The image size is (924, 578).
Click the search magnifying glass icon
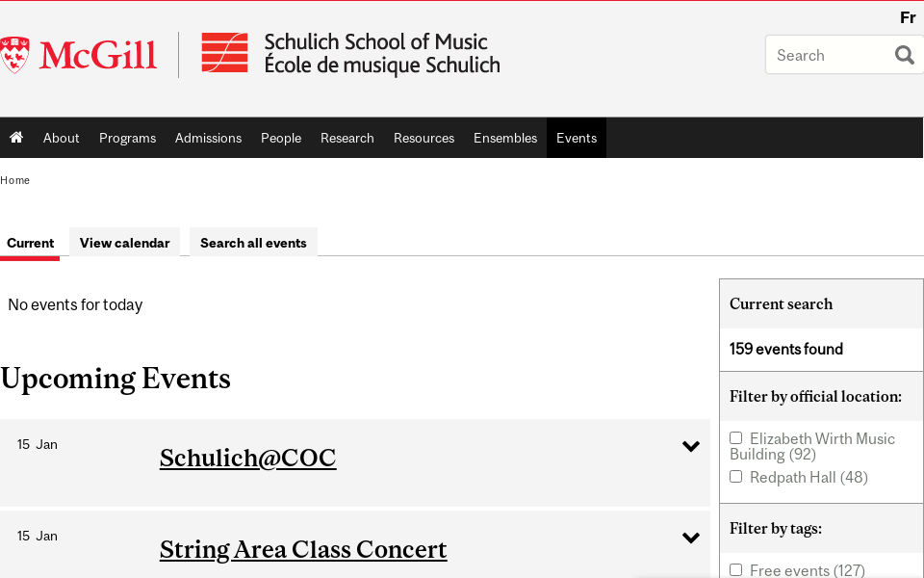(903, 55)
